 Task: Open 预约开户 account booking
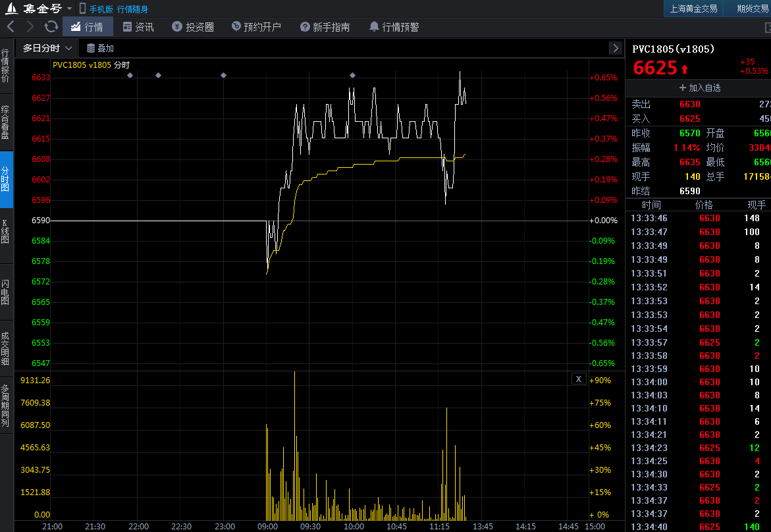point(256,27)
